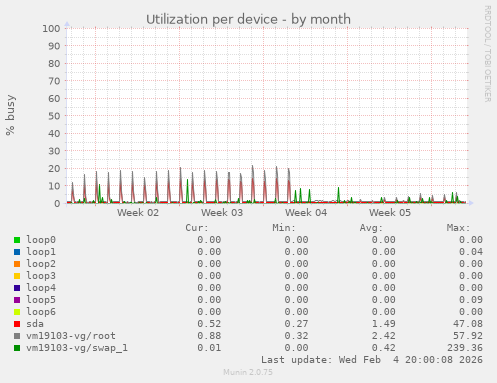This screenshot has height=383, width=497.
Task: Click loop5 max value 0.09
Action: (x=471, y=300)
